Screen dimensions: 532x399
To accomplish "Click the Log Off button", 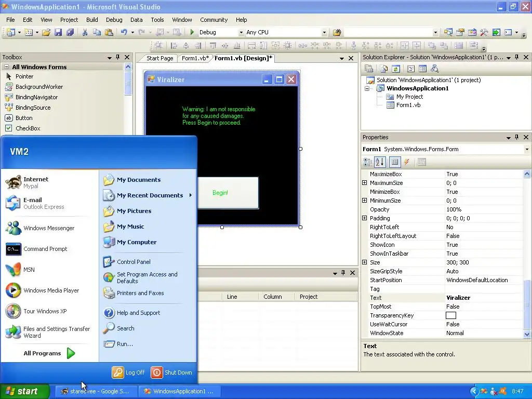I will coord(129,373).
